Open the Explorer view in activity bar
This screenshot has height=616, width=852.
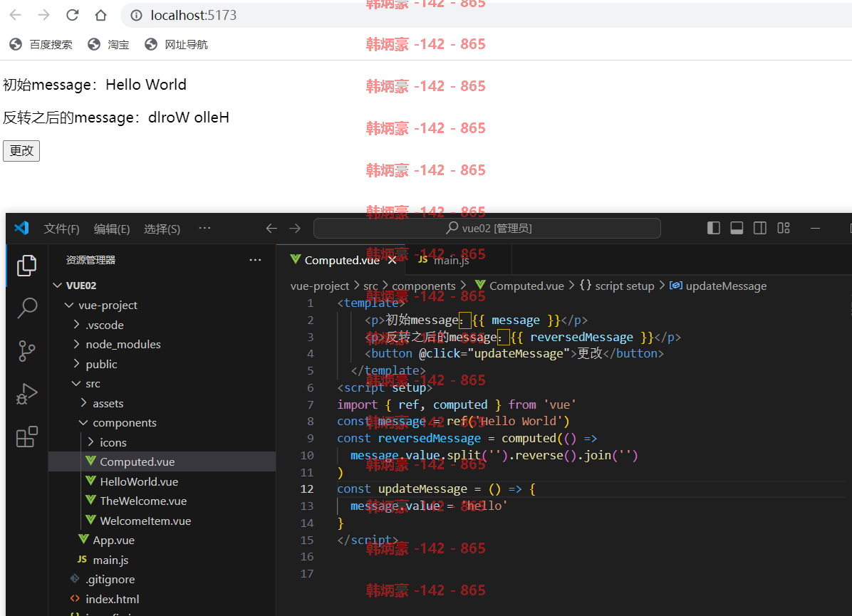point(26,266)
